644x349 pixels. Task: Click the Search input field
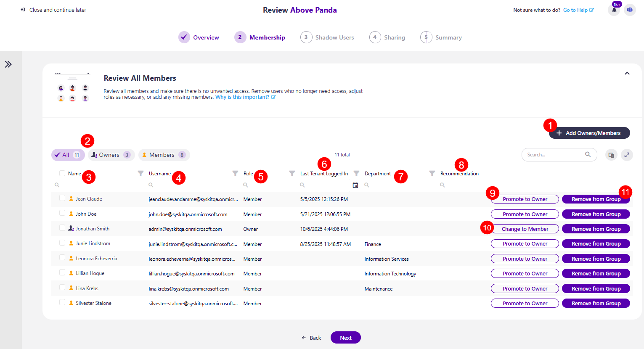551,154
